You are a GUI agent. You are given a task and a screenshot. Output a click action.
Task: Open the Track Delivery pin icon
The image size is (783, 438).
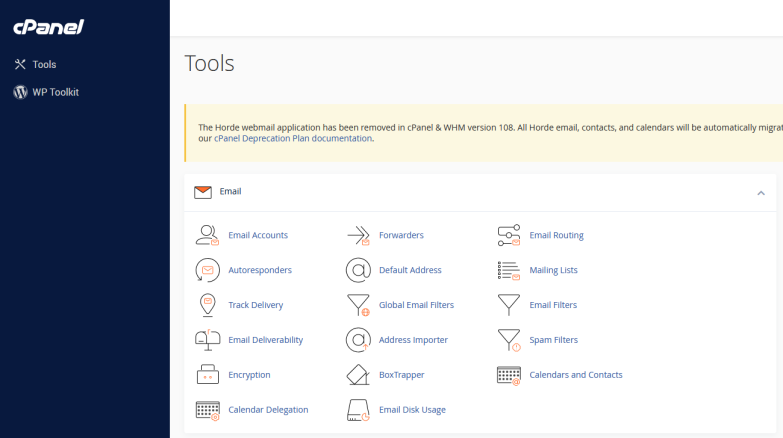[207, 305]
